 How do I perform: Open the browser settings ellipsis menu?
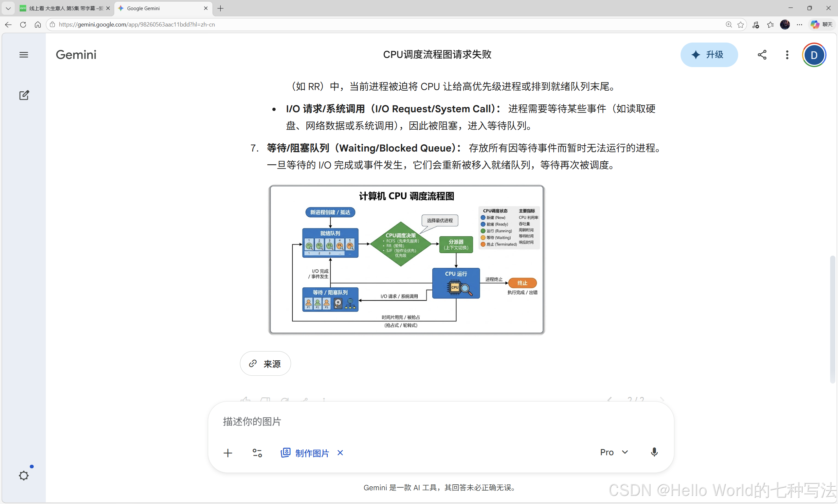pyautogui.click(x=800, y=25)
